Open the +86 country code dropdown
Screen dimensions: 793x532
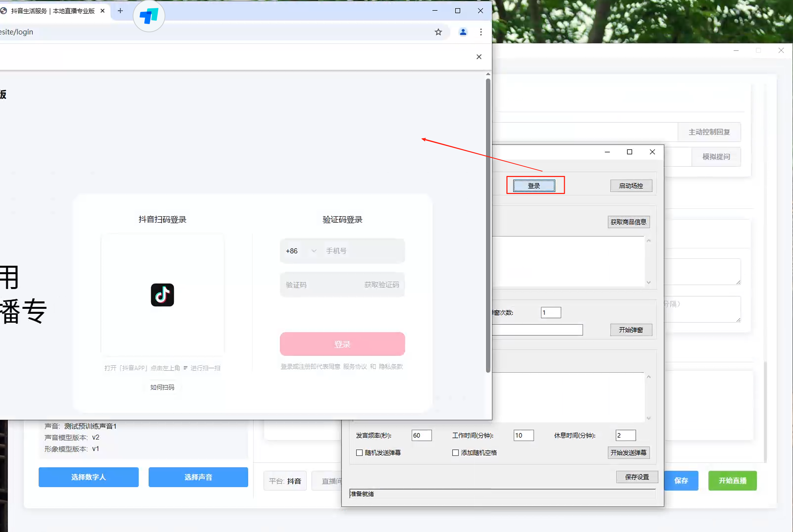(301, 251)
